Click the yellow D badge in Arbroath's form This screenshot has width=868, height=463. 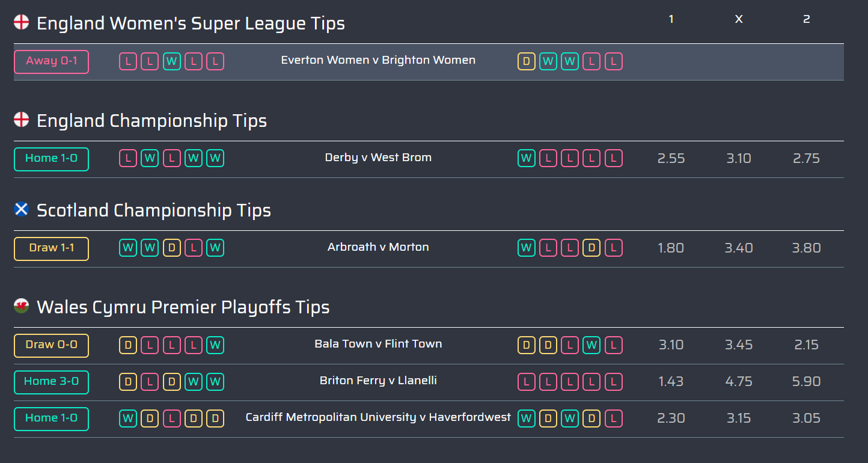point(172,248)
